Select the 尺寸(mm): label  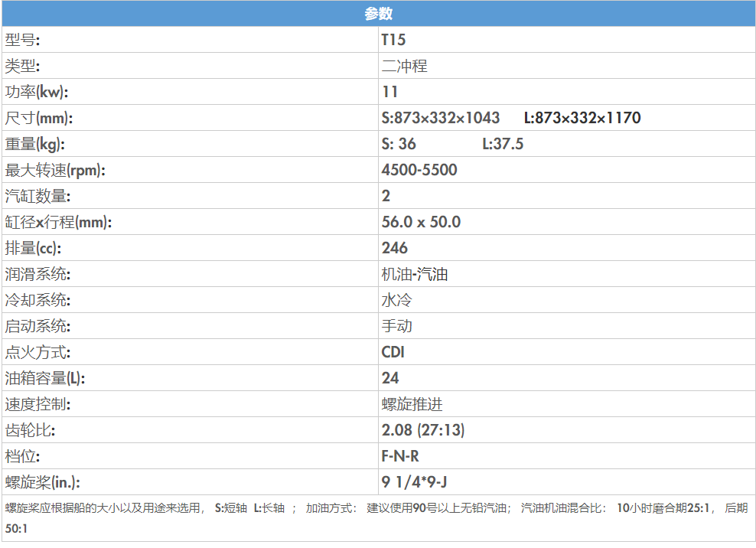coord(38,118)
